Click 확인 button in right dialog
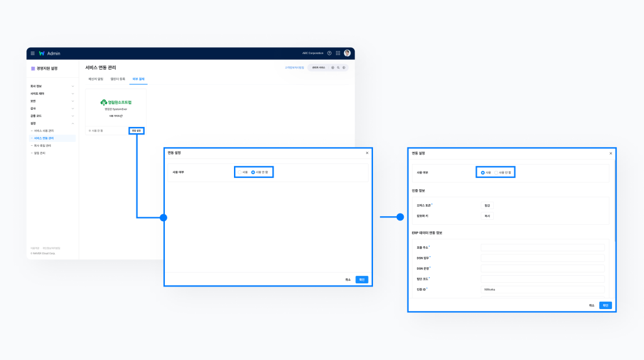This screenshot has height=360, width=644. tap(605, 305)
